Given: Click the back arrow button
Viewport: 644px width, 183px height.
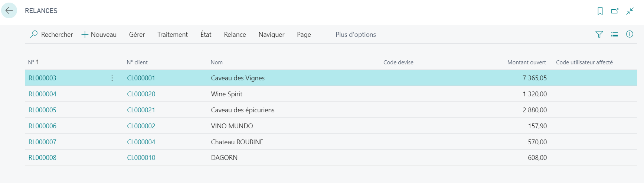Looking at the screenshot, I should coord(9,10).
